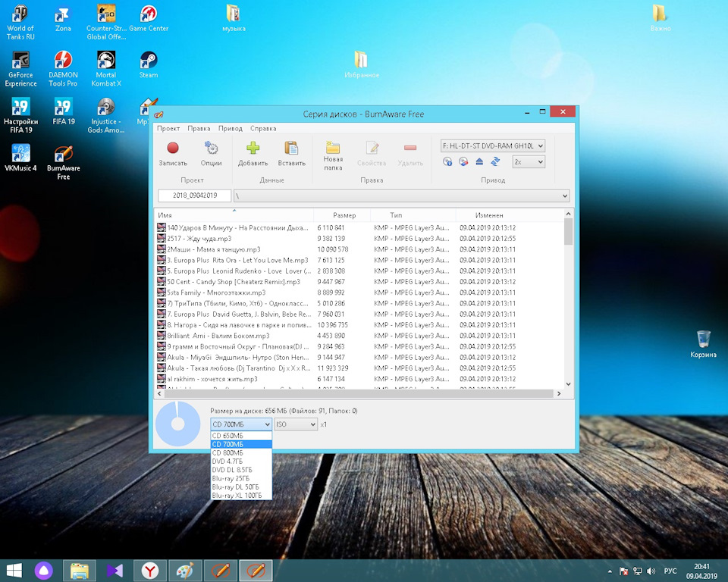Open the ISO file system dropdown
Image resolution: width=728 pixels, height=582 pixels.
pos(296,424)
